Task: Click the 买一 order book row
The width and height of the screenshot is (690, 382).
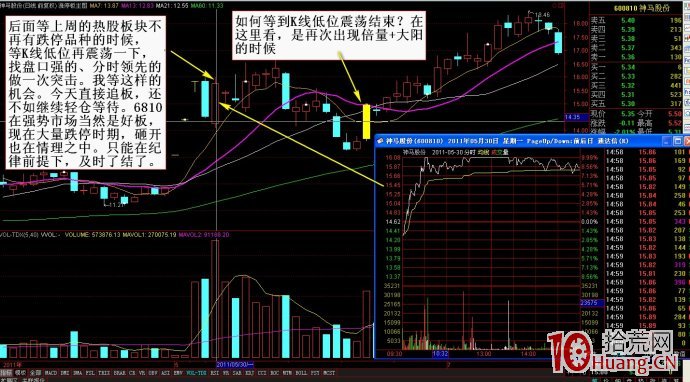Action: point(636,67)
